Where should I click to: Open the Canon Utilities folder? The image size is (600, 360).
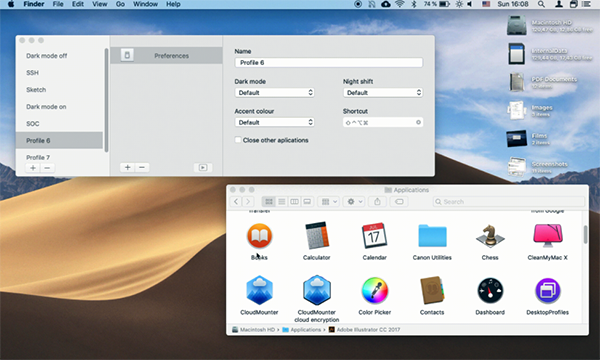pyautogui.click(x=432, y=236)
